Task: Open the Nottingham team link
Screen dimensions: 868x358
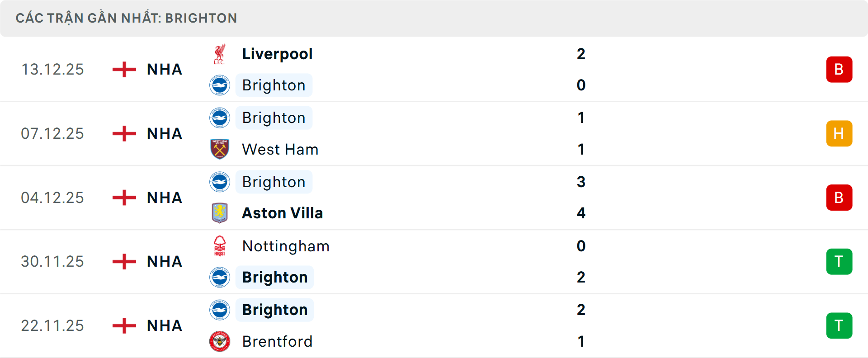Action: click(286, 246)
